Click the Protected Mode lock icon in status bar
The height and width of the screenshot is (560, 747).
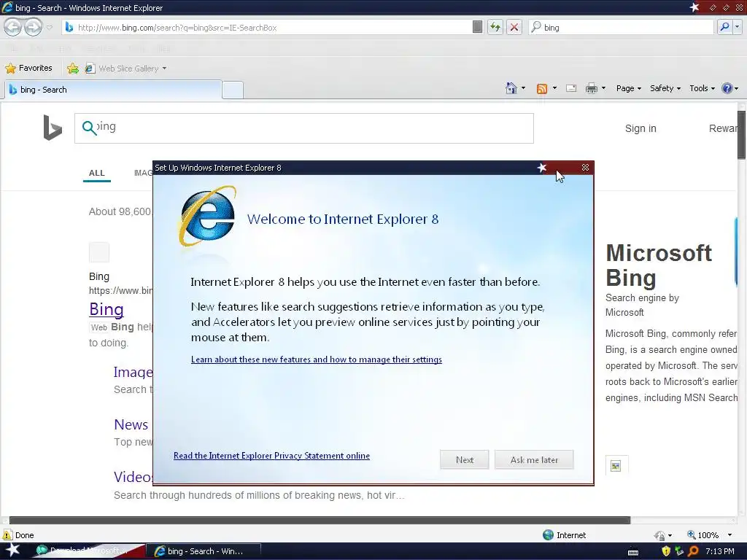(659, 535)
